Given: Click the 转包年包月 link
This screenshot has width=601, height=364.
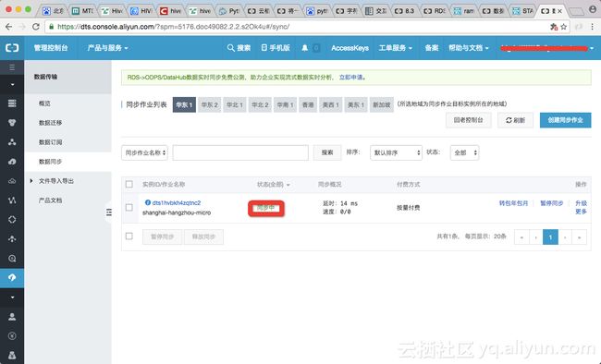Looking at the screenshot, I should click(x=513, y=203).
